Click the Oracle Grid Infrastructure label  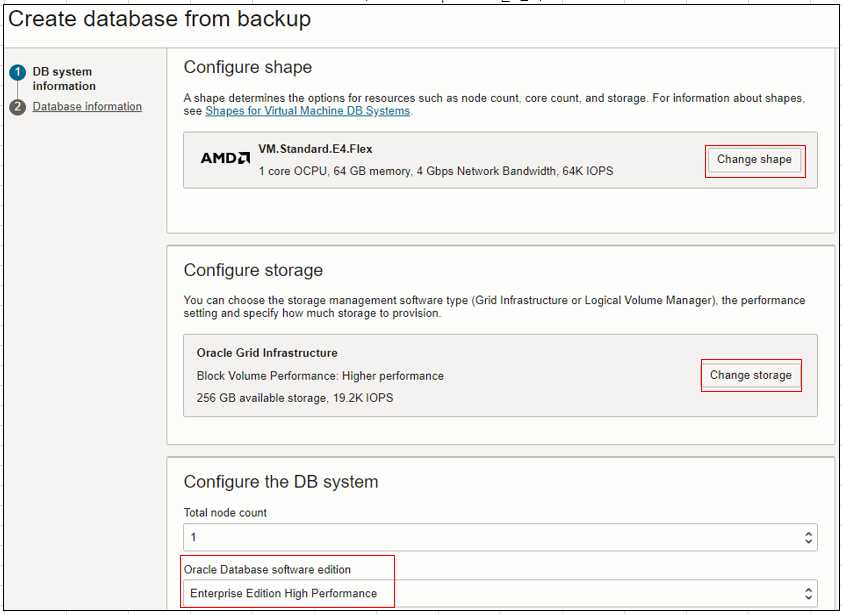(x=267, y=353)
